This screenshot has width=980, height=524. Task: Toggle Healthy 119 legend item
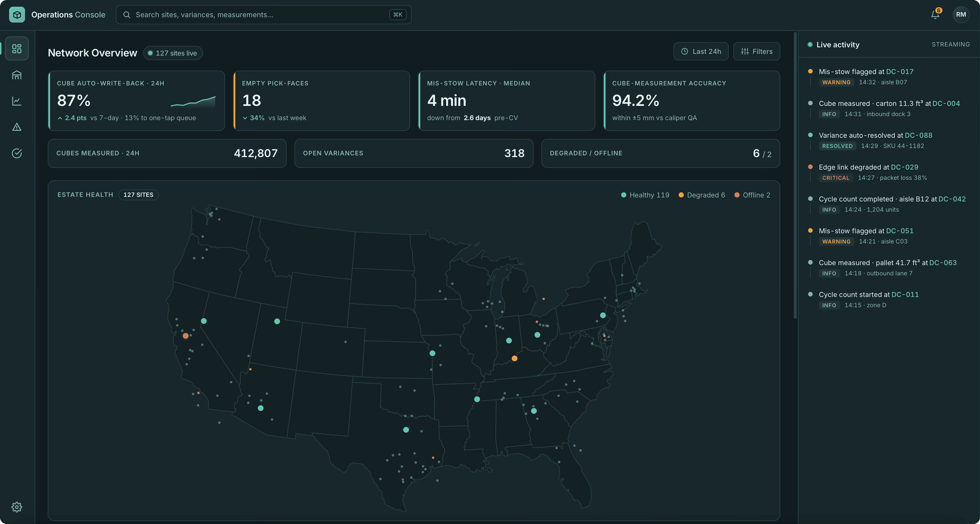[x=645, y=195]
